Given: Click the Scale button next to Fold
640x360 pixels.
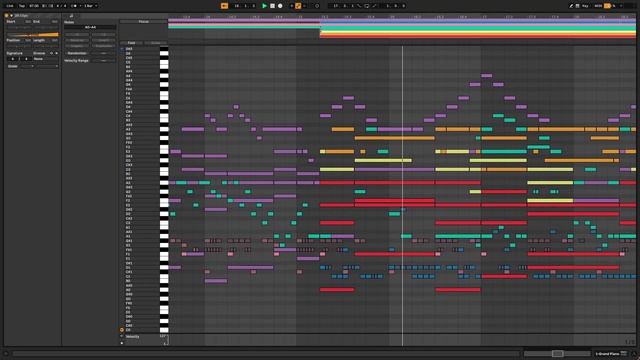Looking at the screenshot, I should click(x=156, y=43).
